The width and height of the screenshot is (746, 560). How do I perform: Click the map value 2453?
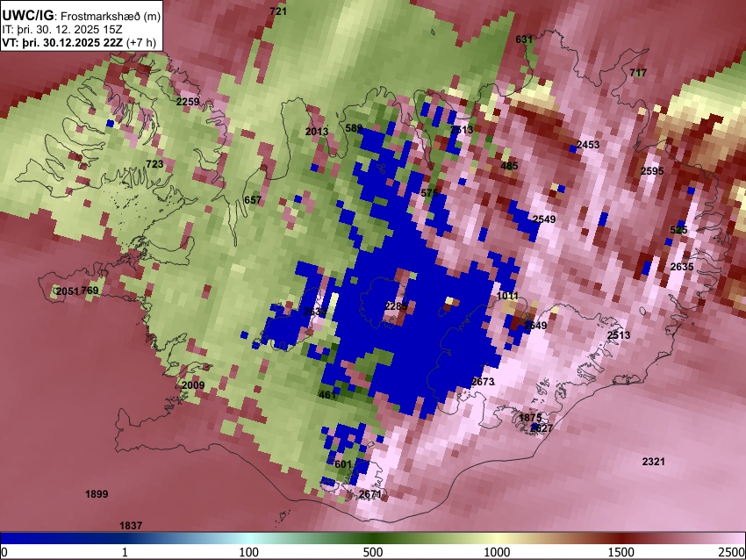588,145
